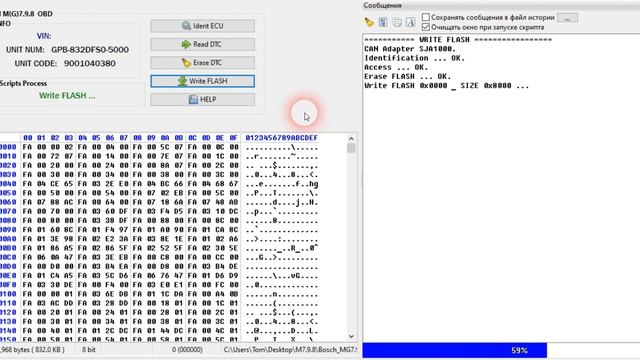Click the 0040 row offset in hex viewer

coord(8,184)
